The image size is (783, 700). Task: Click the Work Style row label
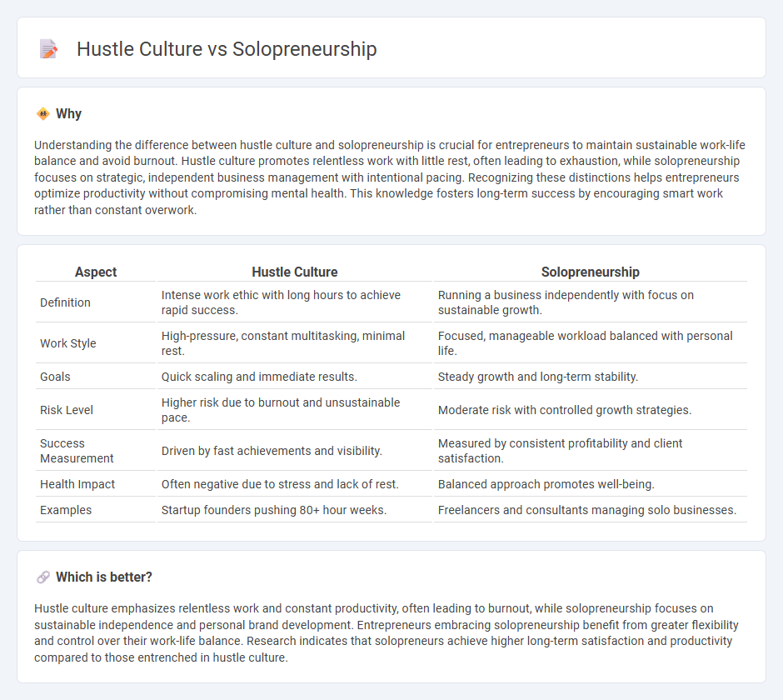point(68,343)
